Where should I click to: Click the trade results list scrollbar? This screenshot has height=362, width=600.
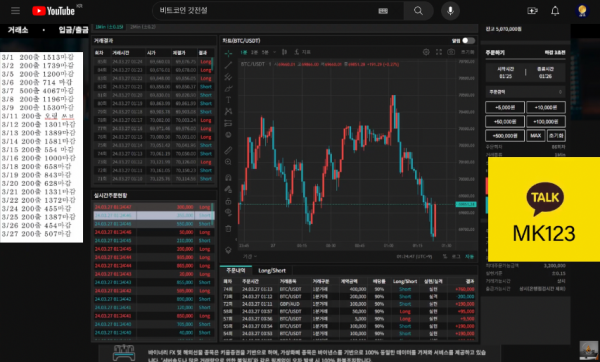(212, 64)
